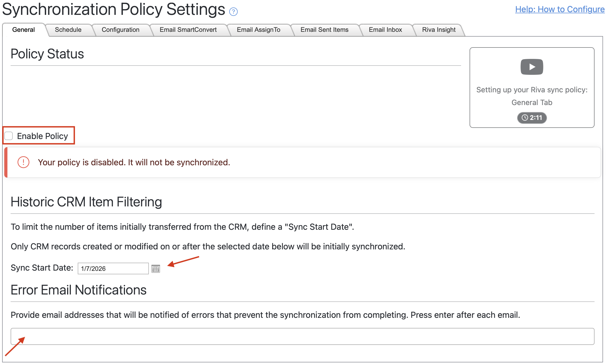This screenshot has height=364, width=607.
Task: Click the Error Email Notifications heading
Action: (x=79, y=290)
